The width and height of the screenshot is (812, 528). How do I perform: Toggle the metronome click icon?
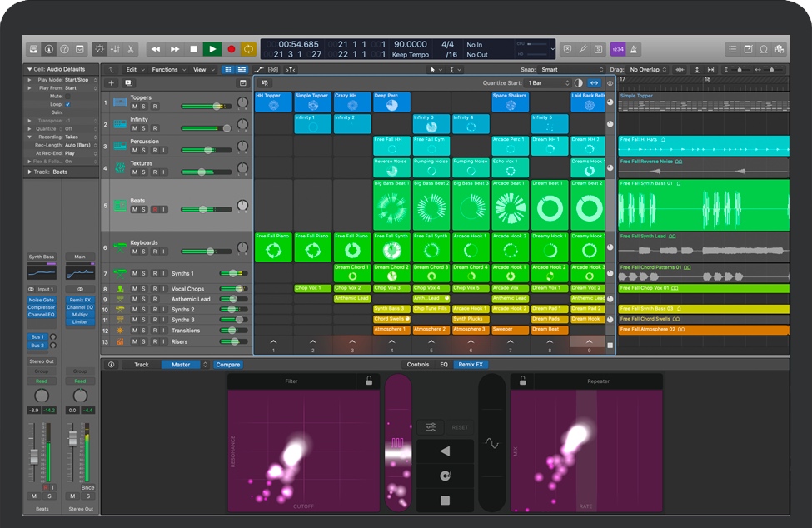click(x=635, y=49)
